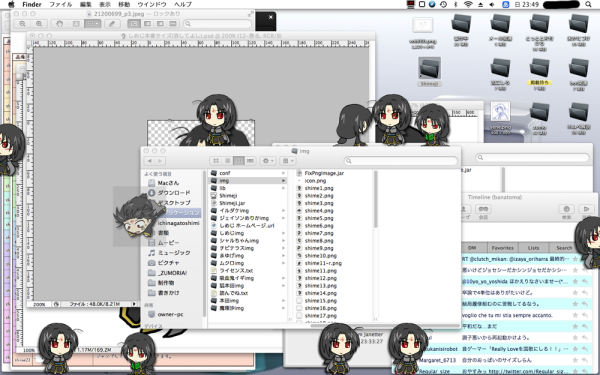
Task: Open the Apple menu
Action: coord(11,4)
